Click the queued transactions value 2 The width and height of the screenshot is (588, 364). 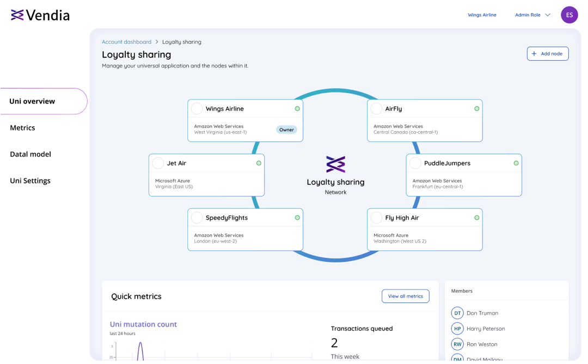[x=334, y=343]
